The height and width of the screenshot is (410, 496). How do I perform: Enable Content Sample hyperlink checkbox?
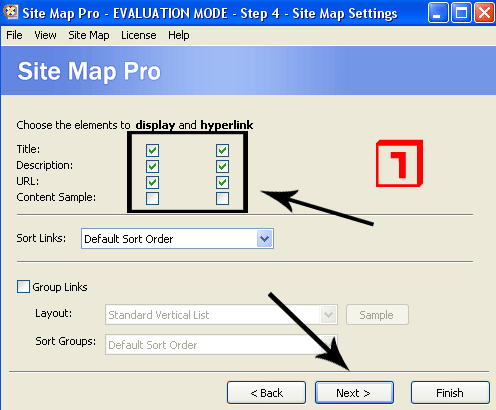[222, 198]
